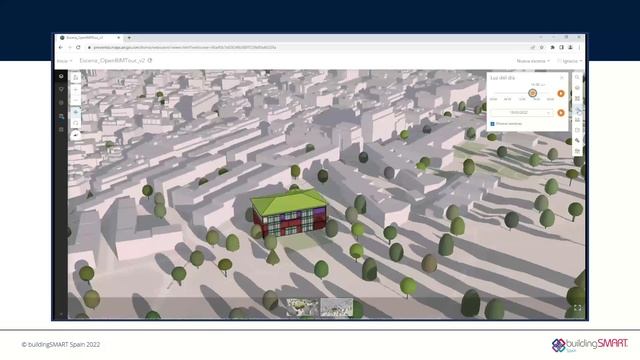The width and height of the screenshot is (640, 360).
Task: Select the highlighted pan navigation tool
Action: pyautogui.click(x=76, y=112)
